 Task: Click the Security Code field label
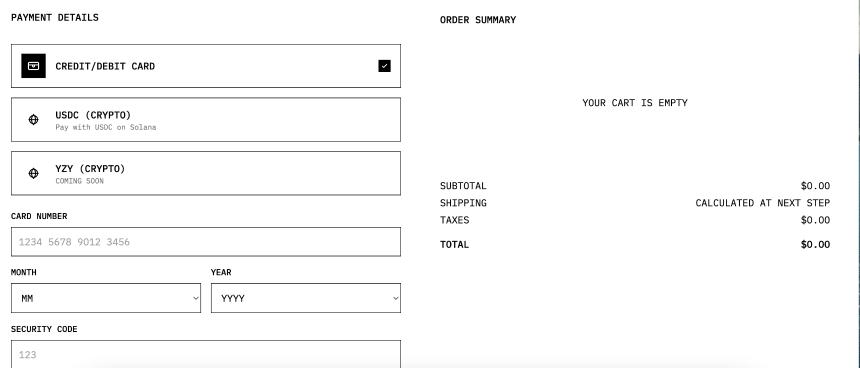(x=44, y=329)
